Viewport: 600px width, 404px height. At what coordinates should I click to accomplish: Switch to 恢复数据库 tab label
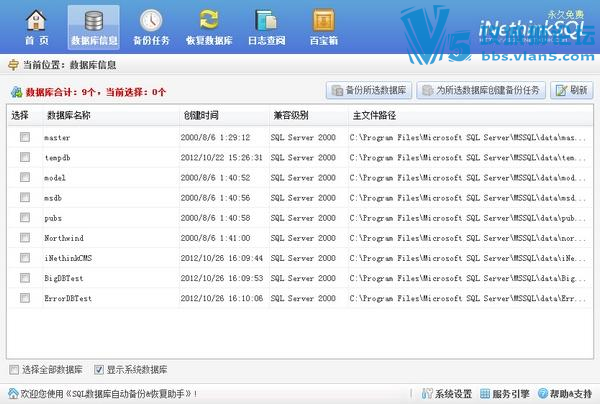(209, 41)
